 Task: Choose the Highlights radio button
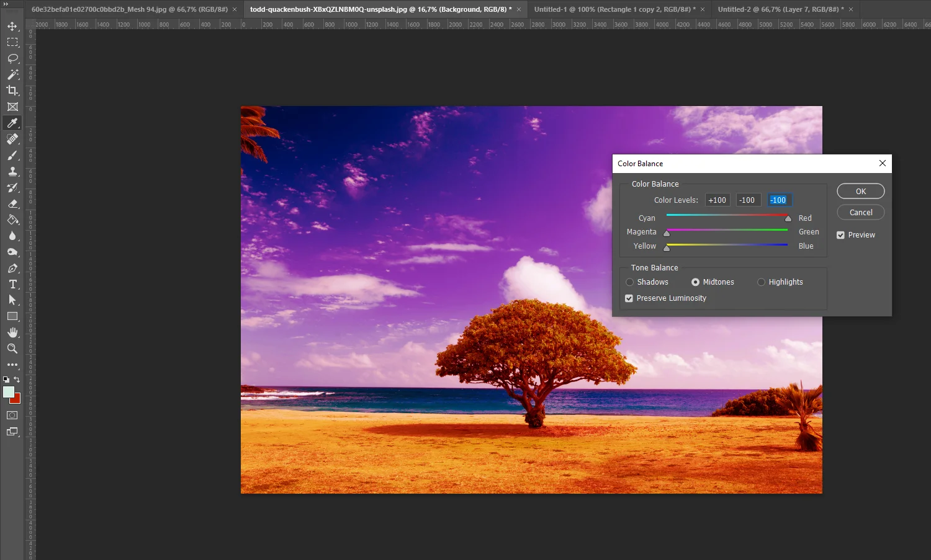(x=761, y=282)
